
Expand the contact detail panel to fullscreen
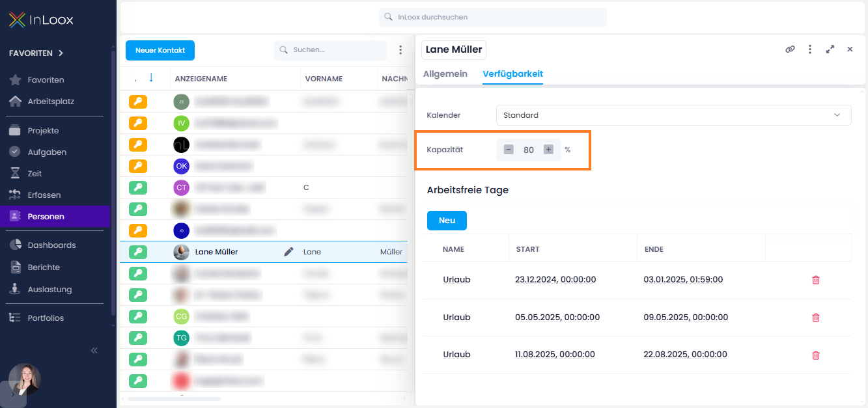tap(830, 49)
